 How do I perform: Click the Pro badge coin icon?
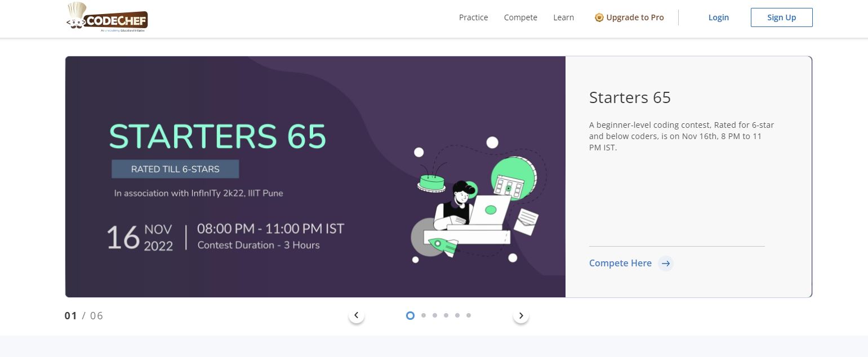pos(599,17)
